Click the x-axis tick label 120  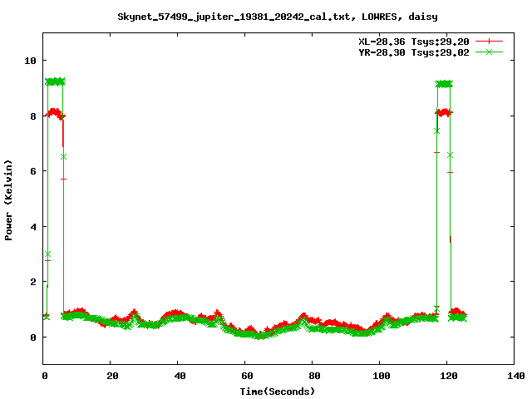[449, 376]
